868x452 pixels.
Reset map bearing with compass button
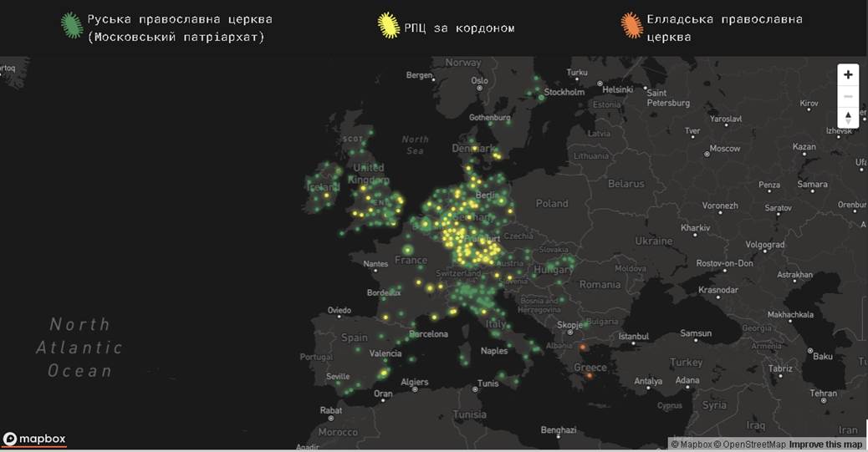848,118
